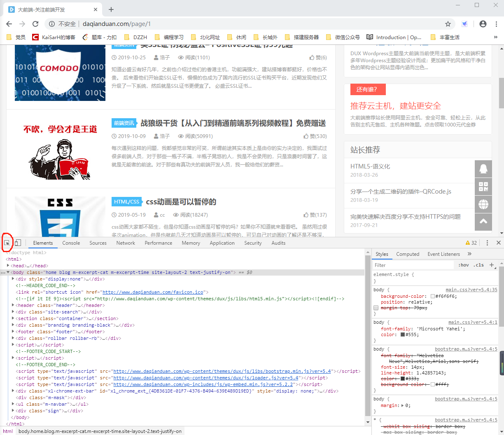This screenshot has width=504, height=435.
Task: Toggle the :hov element state button
Action: coord(464,265)
